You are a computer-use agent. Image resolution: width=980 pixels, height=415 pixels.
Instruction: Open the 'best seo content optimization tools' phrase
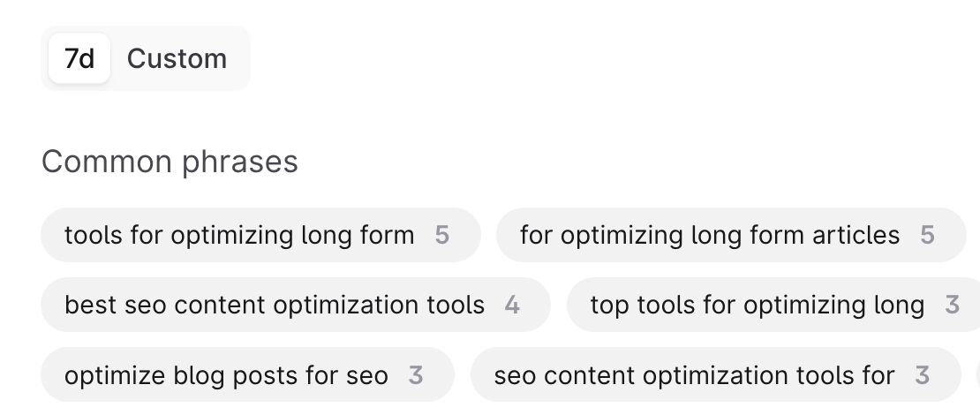(x=296, y=305)
